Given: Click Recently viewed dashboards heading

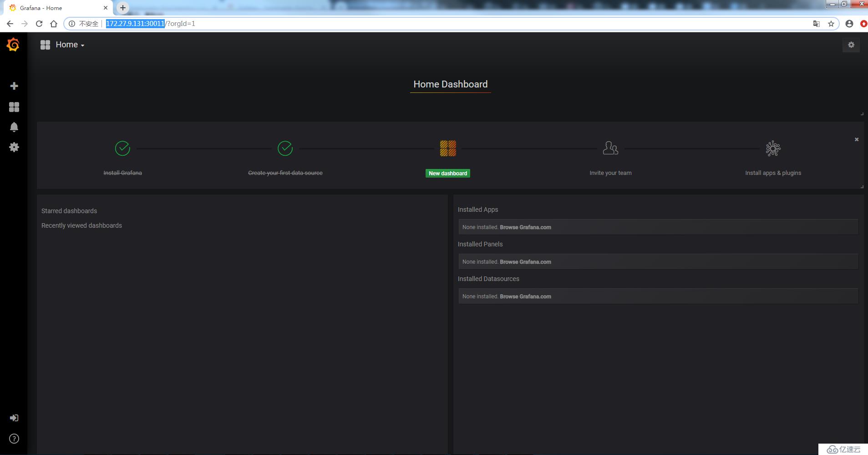Looking at the screenshot, I should tap(81, 225).
